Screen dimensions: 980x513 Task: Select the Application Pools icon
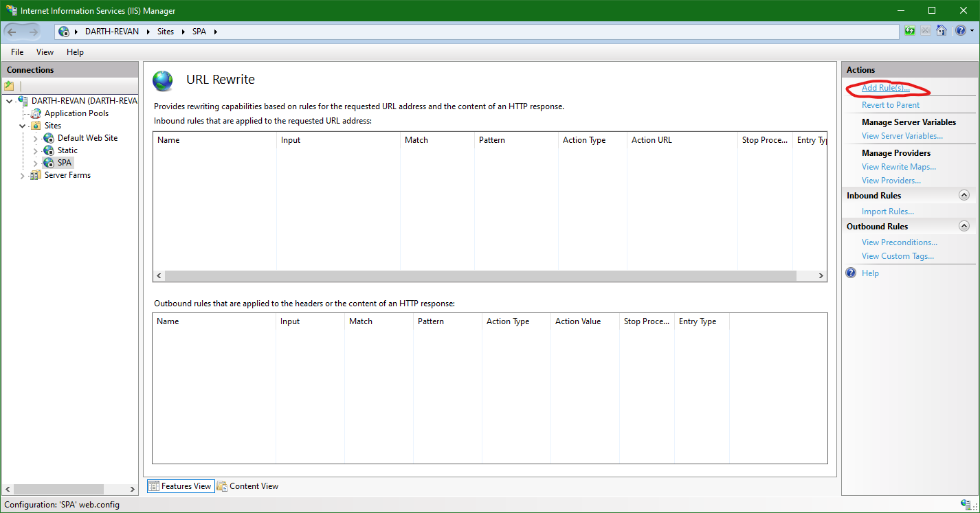pyautogui.click(x=36, y=113)
